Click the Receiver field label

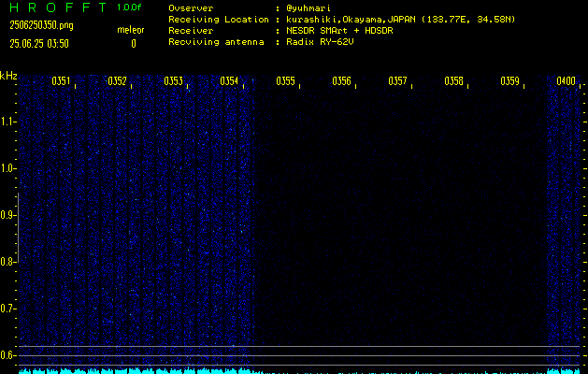(191, 31)
